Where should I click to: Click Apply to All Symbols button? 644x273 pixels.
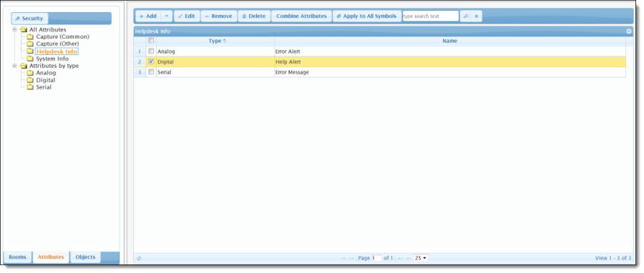(366, 16)
